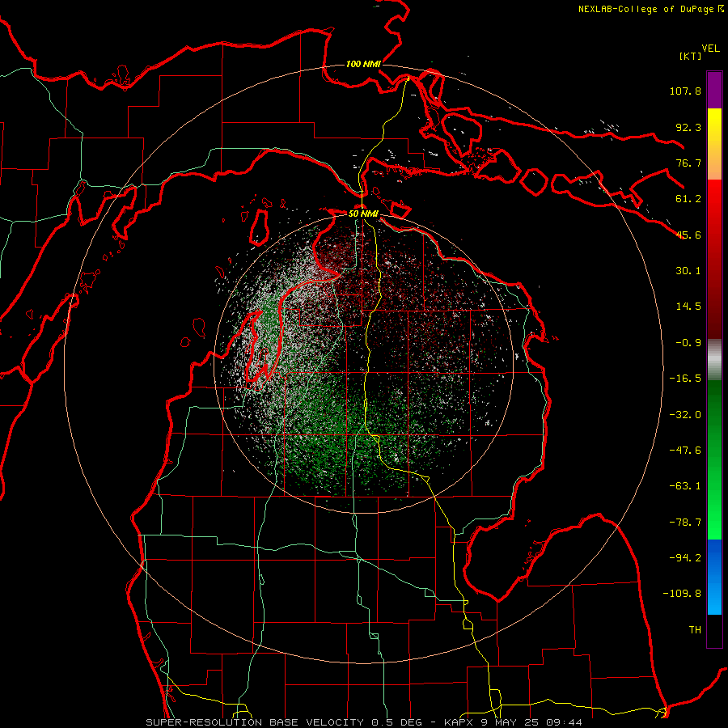Click the -94.2 legend value

[x=685, y=557]
